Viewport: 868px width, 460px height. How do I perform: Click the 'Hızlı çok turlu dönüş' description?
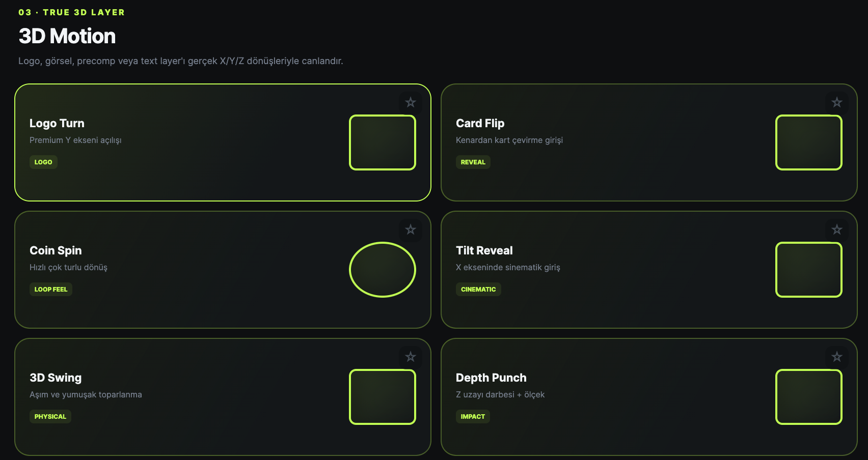click(68, 267)
